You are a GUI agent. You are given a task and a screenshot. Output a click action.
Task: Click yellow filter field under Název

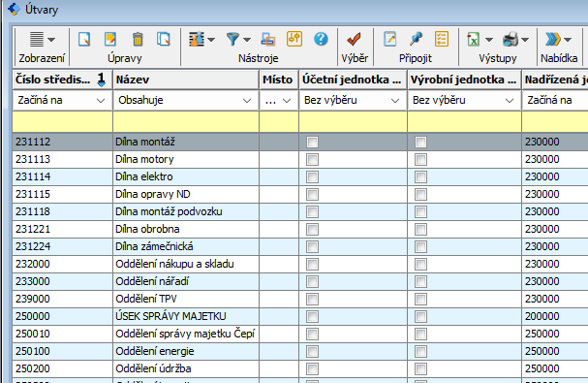tap(186, 121)
